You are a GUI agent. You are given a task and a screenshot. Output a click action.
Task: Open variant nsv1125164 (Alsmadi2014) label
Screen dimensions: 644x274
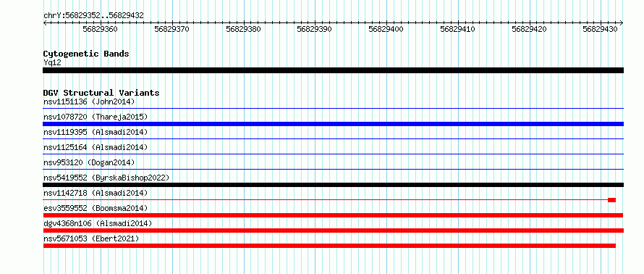(x=96, y=147)
